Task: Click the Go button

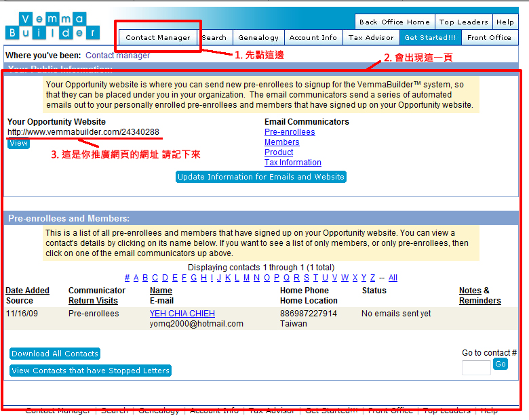Action: click(501, 364)
